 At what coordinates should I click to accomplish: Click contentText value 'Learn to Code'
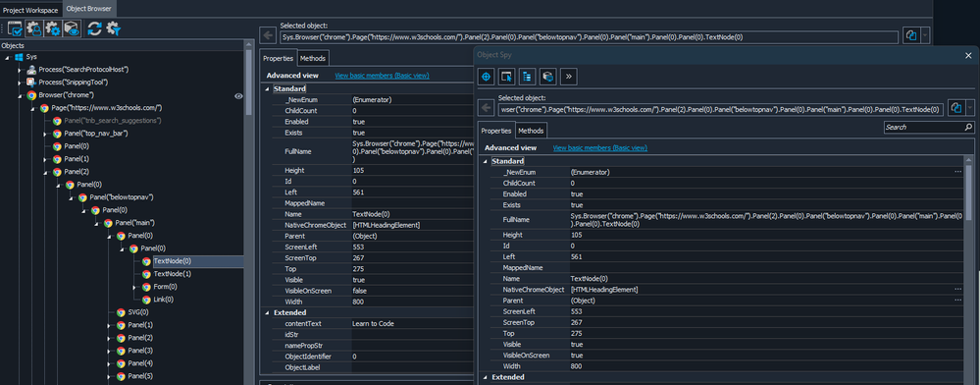pos(373,324)
